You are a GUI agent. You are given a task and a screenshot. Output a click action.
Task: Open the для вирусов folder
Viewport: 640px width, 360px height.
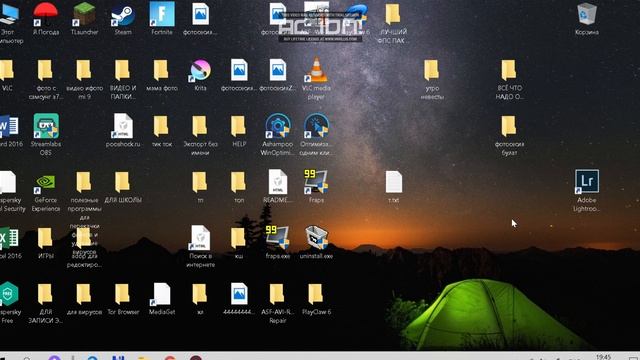[84, 294]
